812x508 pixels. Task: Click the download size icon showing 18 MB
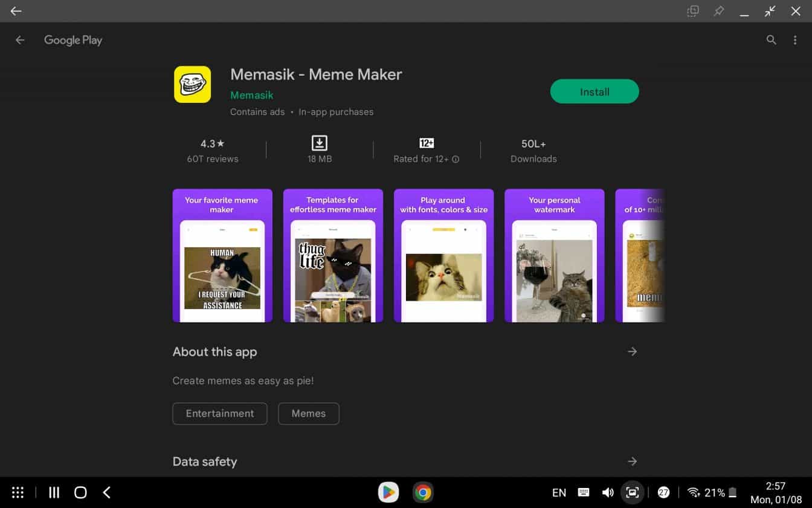click(x=319, y=143)
